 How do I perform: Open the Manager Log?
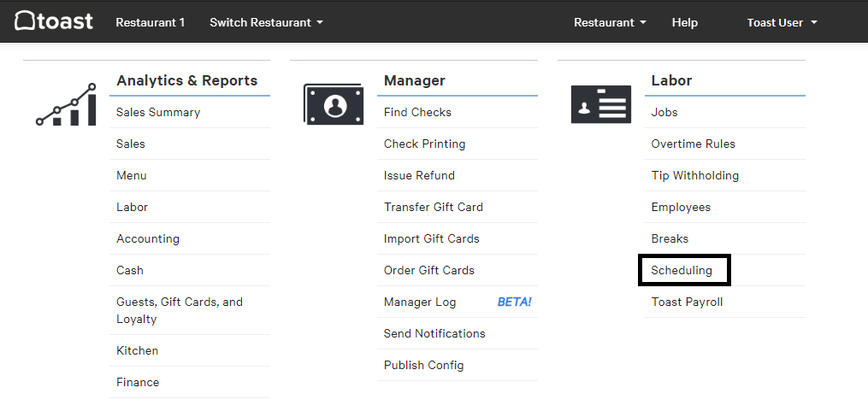tap(420, 302)
